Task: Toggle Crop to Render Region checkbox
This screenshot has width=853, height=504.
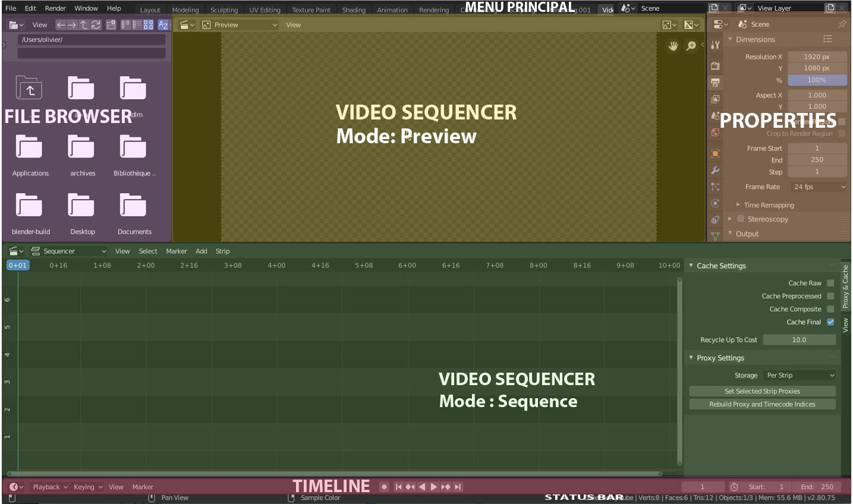Action: (842, 134)
